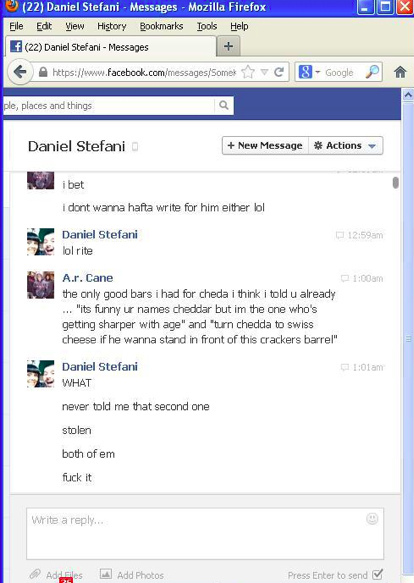Screen dimensions: 414x583
Task: Open the Bookmarks menu
Action: [x=161, y=26]
